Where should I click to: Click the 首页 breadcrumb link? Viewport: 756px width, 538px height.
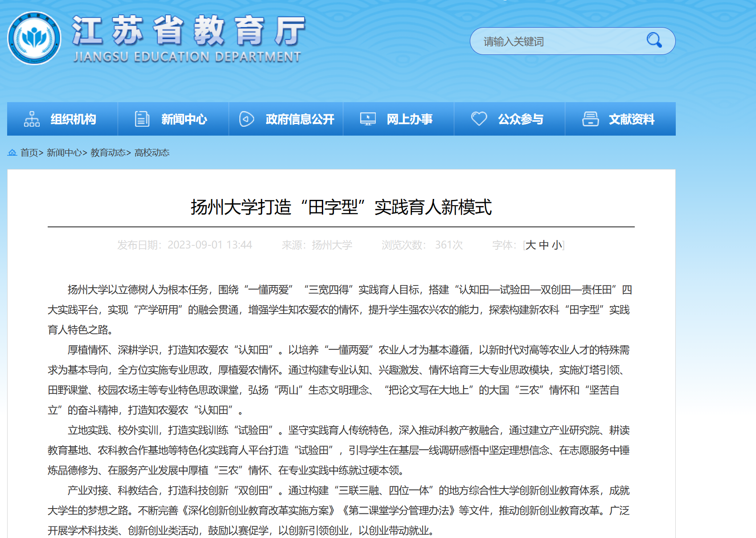pos(29,153)
